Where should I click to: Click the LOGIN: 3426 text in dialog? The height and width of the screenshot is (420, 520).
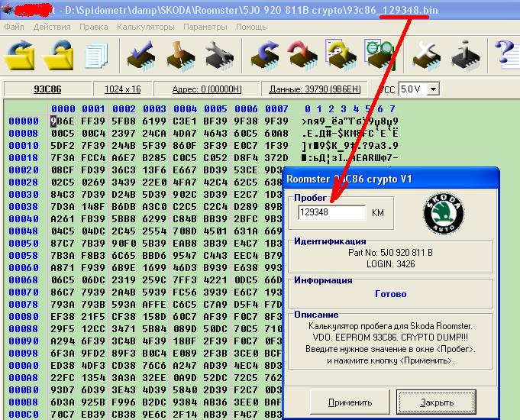coord(390,264)
